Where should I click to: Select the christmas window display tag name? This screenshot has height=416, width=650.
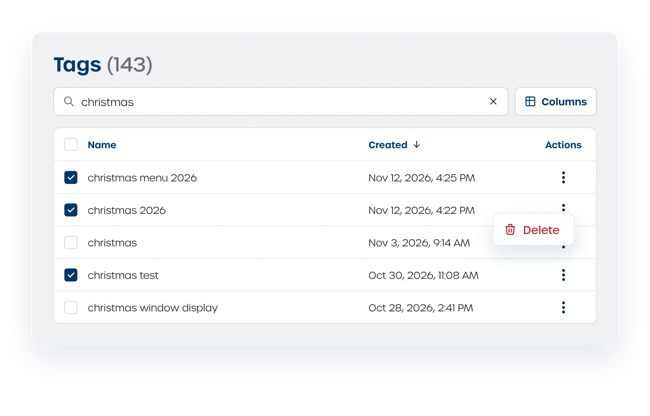pos(153,308)
